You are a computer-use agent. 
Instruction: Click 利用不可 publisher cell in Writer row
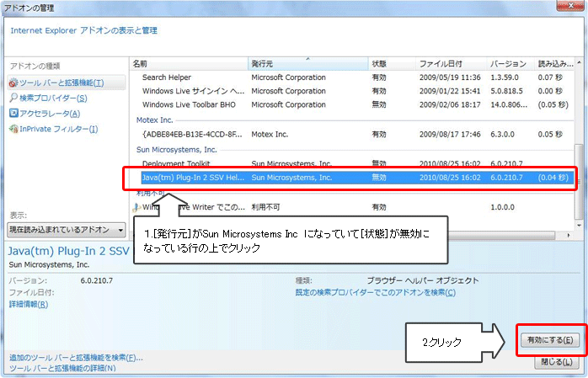[265, 207]
